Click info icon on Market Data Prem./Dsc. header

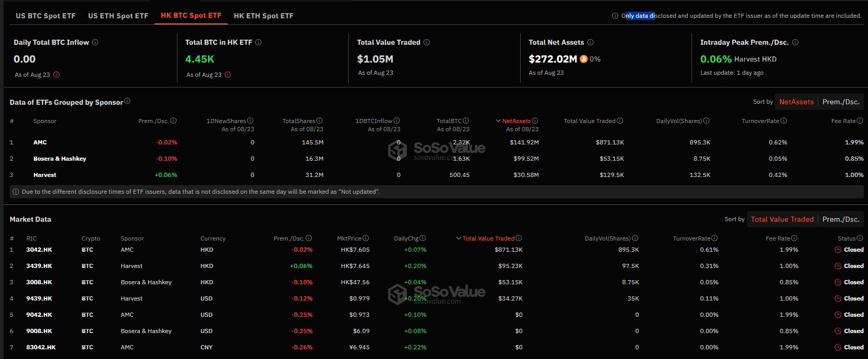309,238
